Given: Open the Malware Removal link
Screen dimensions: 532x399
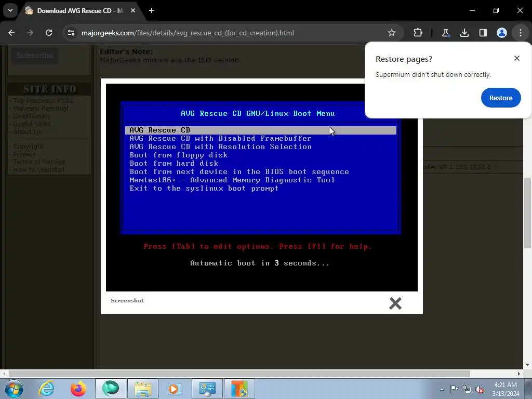Looking at the screenshot, I should point(41,108).
